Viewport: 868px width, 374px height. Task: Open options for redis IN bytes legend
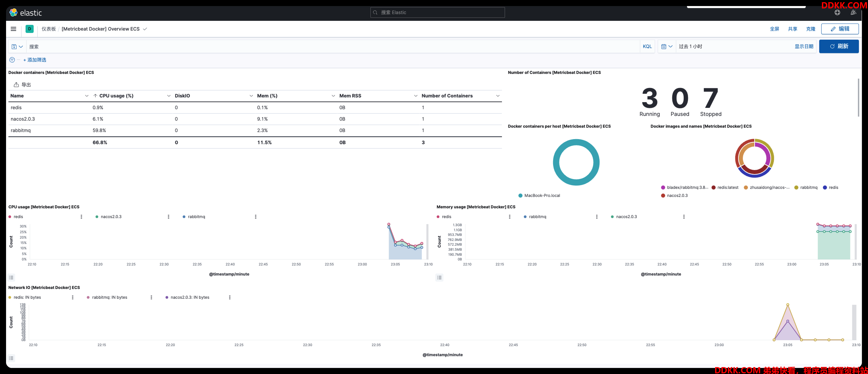click(x=73, y=297)
